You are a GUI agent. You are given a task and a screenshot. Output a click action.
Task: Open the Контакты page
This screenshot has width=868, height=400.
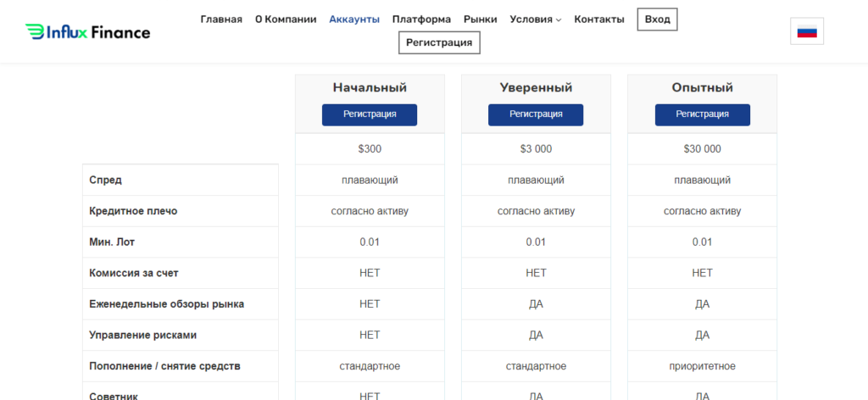pyautogui.click(x=599, y=19)
